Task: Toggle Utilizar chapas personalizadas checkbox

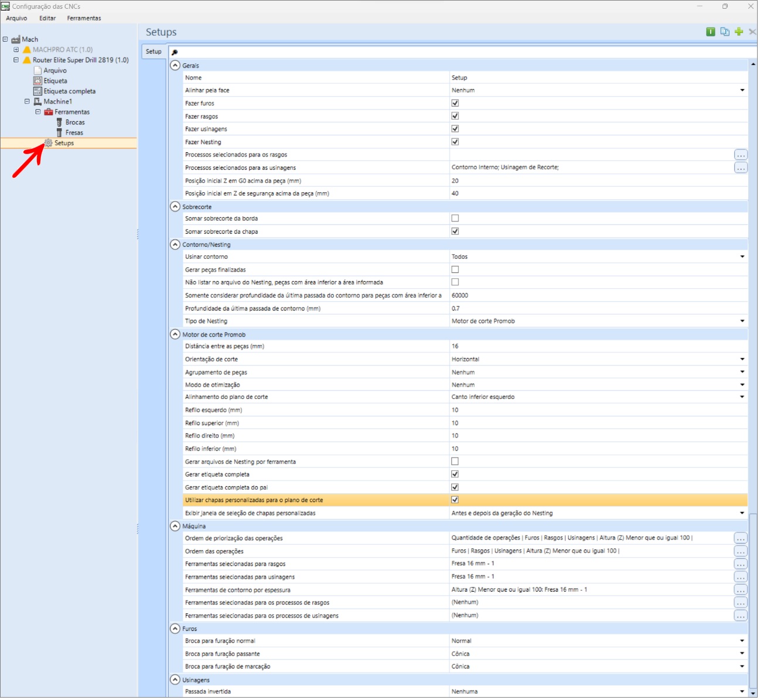Action: [455, 500]
